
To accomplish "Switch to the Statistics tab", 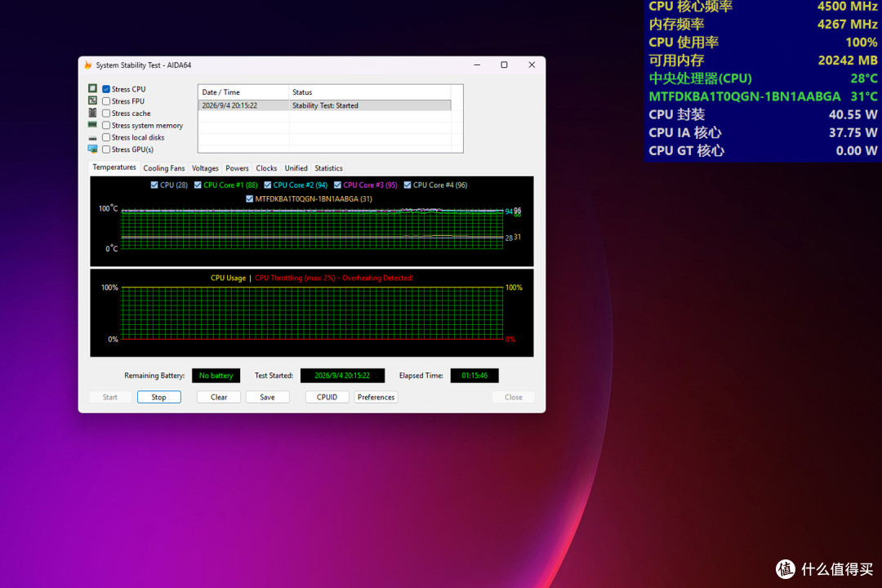I will coord(328,168).
